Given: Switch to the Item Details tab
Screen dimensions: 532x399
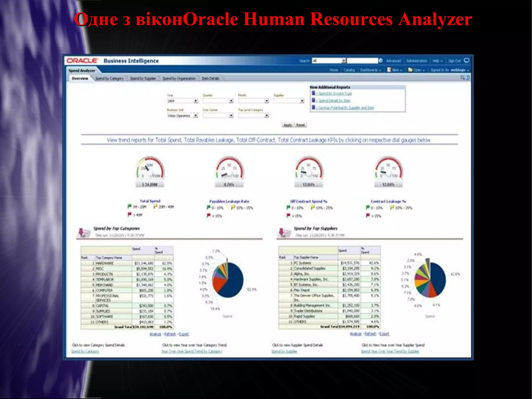Looking at the screenshot, I should click(x=211, y=78).
